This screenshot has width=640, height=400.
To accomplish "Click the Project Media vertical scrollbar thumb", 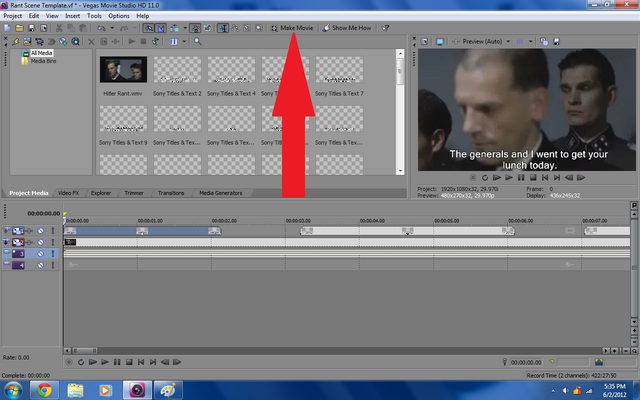I will coord(400,71).
